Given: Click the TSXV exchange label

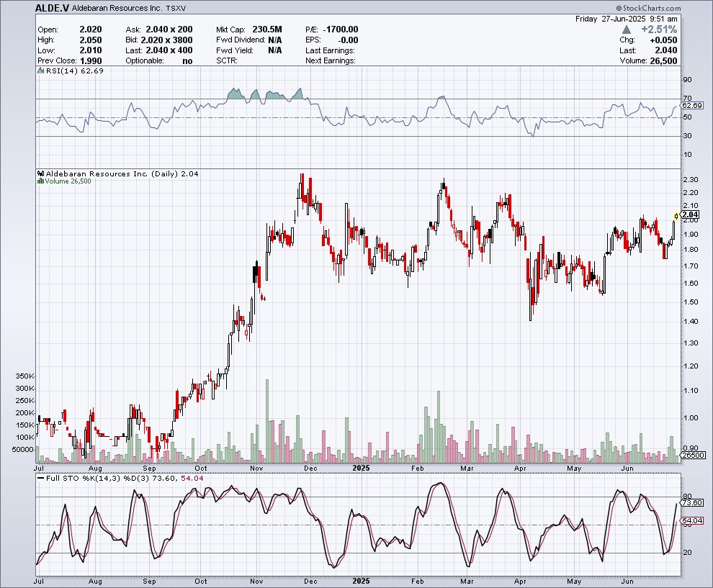Looking at the screenshot, I should [176, 8].
